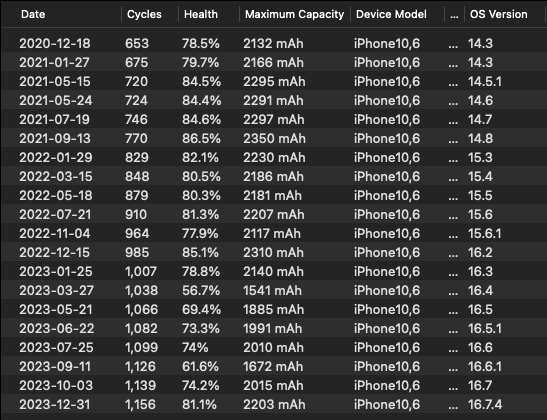Select the 2020-12-18 row
The image size is (547, 420).
pyautogui.click(x=274, y=44)
